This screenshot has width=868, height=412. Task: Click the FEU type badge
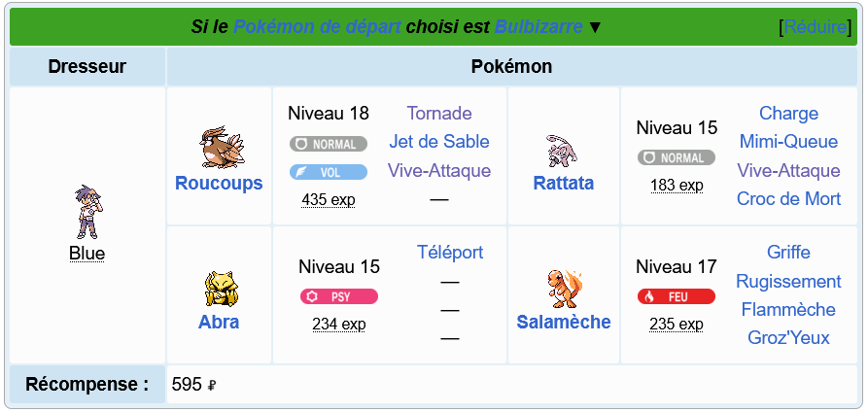(676, 296)
